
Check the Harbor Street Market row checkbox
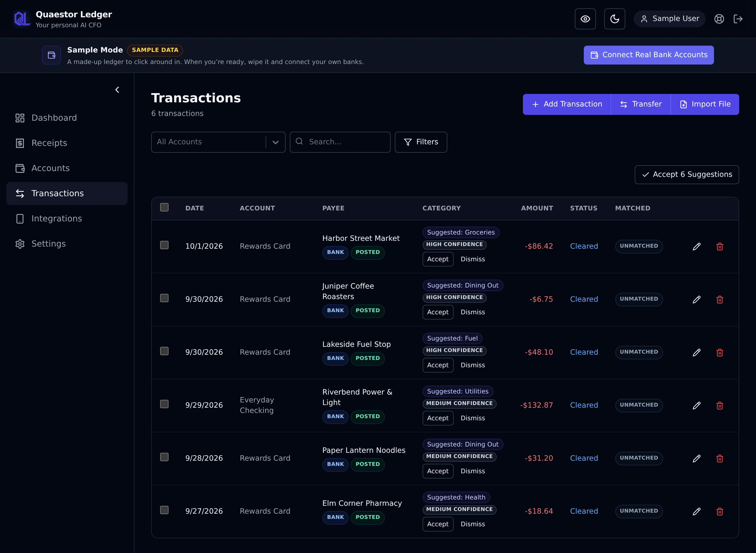[x=164, y=245]
